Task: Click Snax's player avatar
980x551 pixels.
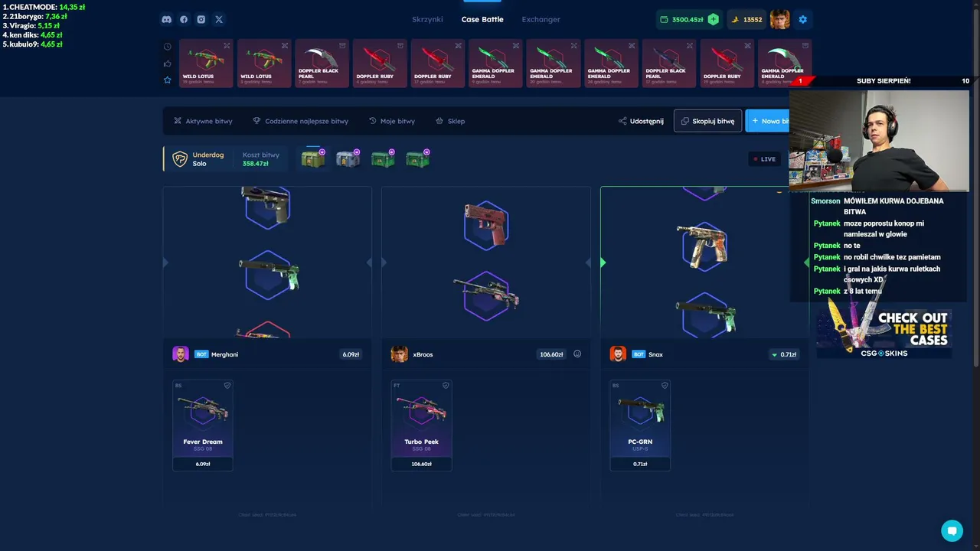Action: pos(618,354)
